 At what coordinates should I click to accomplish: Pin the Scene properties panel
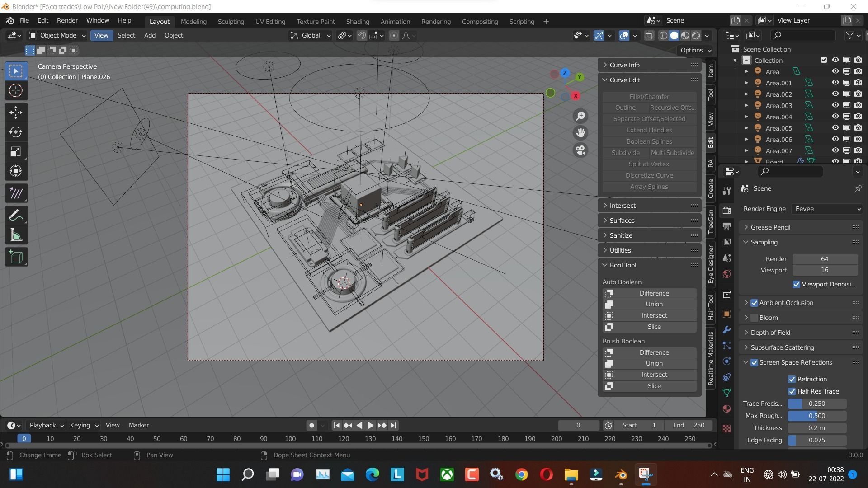tap(858, 188)
